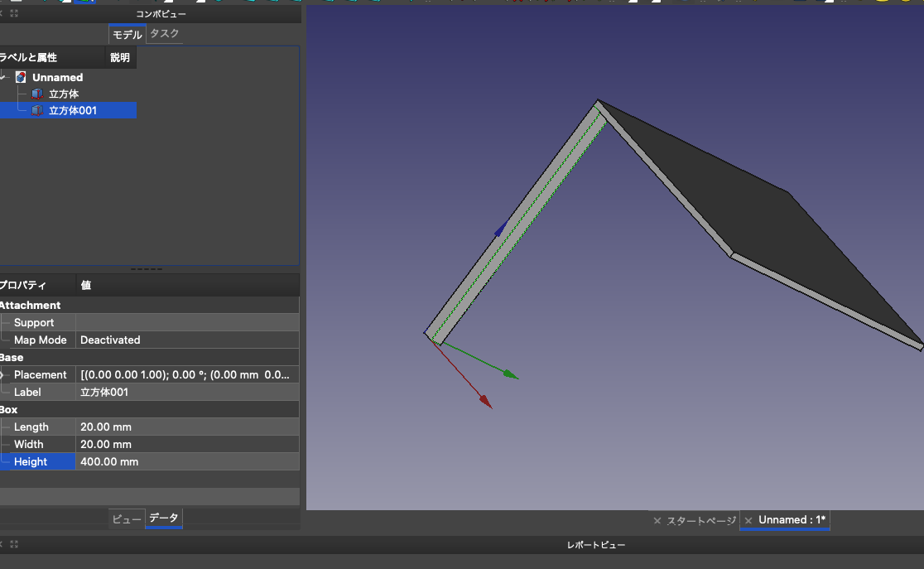Click the レポートビュー panel title
Image resolution: width=924 pixels, height=569 pixels.
pos(596,545)
